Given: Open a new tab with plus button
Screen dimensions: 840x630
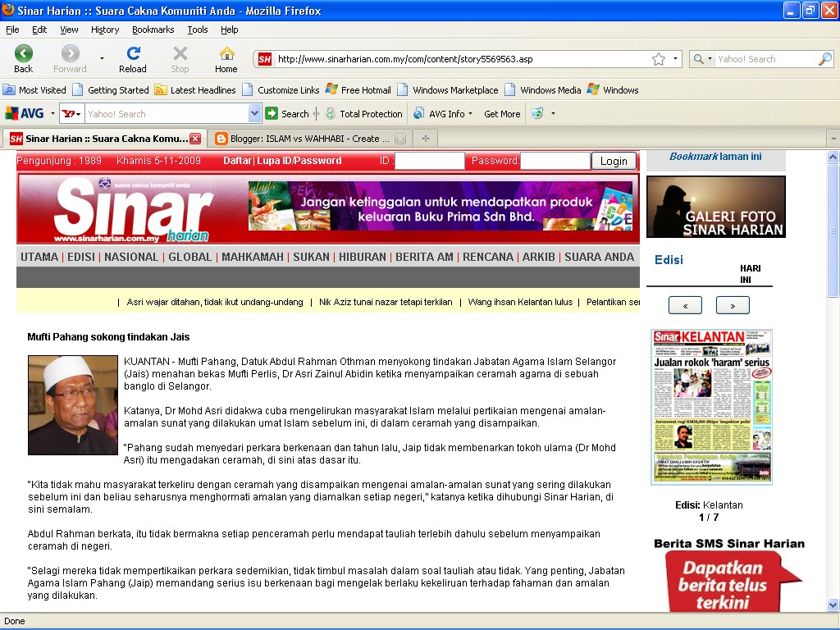Looking at the screenshot, I should (x=426, y=139).
